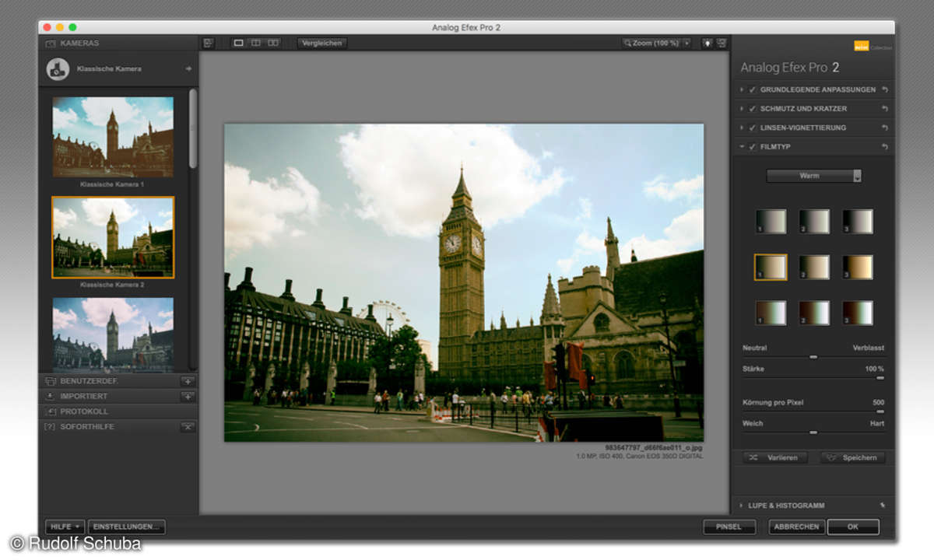Select film swatch 2 in the second row
934x560 pixels.
(x=814, y=267)
